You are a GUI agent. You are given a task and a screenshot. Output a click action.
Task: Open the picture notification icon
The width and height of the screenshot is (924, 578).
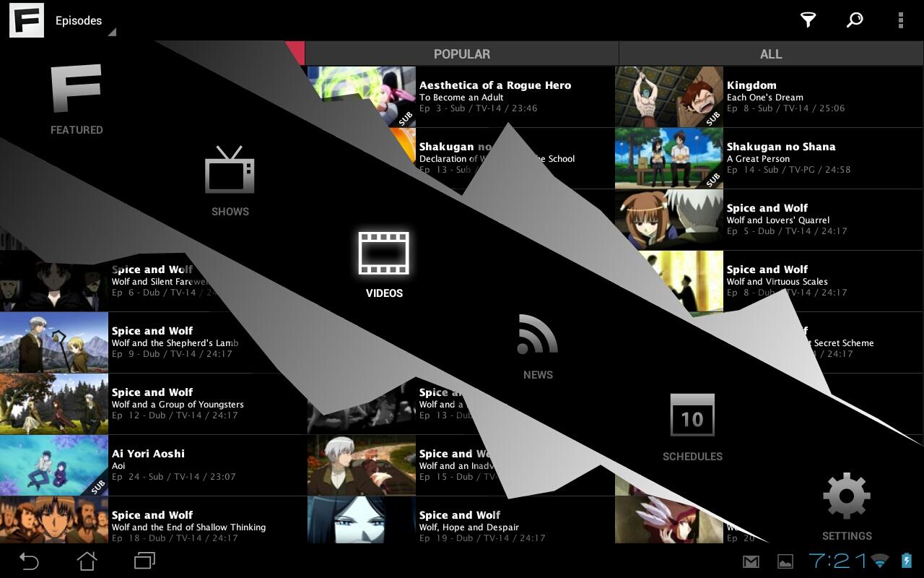(785, 561)
